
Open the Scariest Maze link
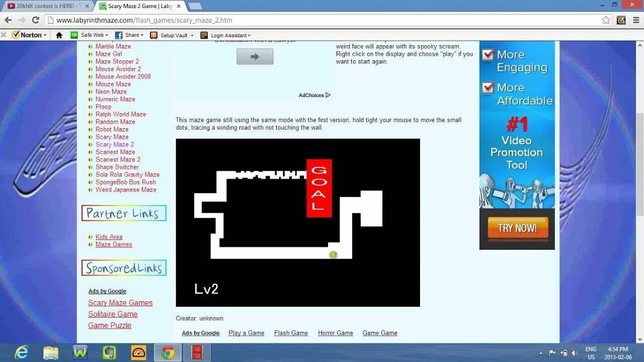point(115,152)
